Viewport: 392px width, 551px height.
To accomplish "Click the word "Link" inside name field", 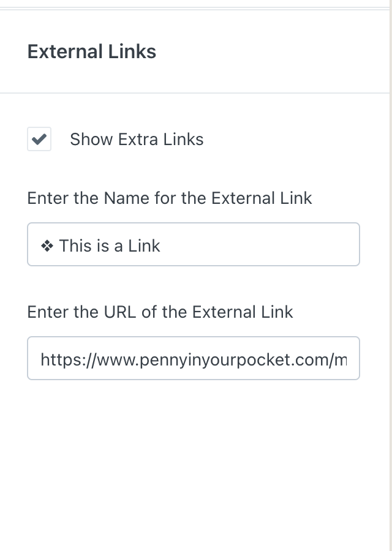I will click(144, 246).
